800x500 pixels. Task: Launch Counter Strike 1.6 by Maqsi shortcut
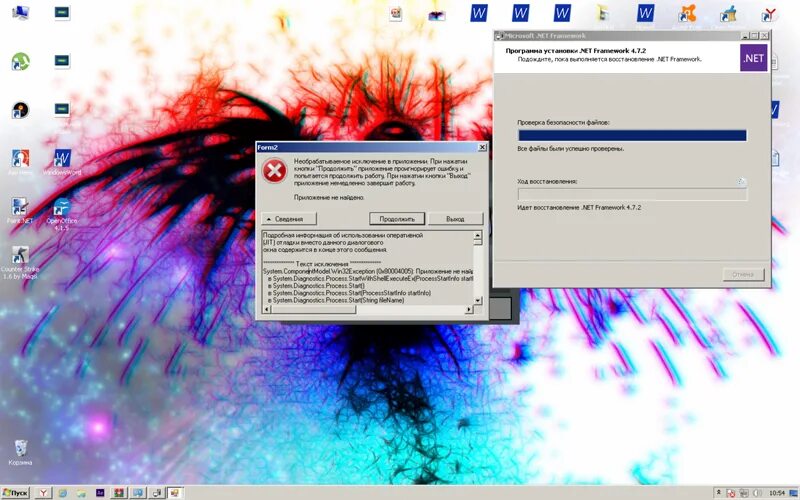pos(20,262)
